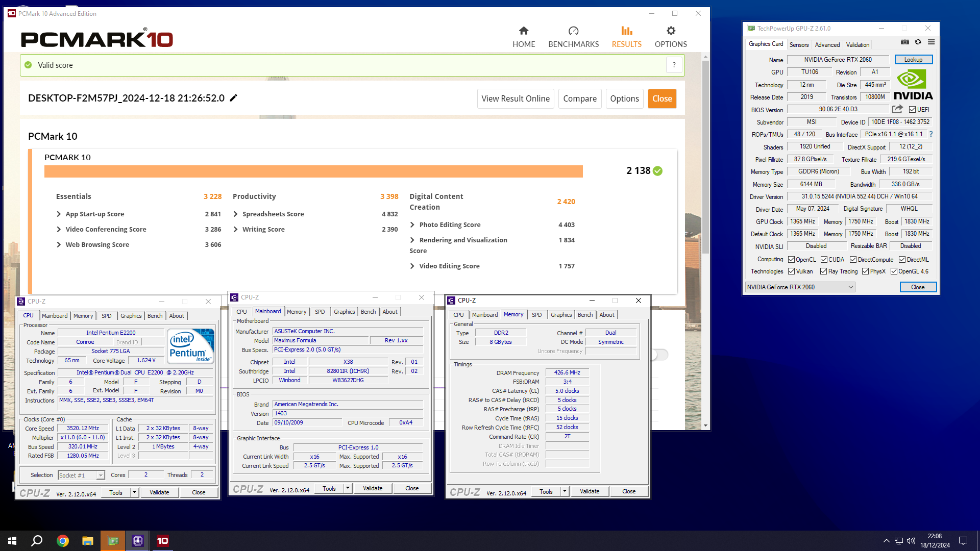Click View Result Online button
Viewport: 980px width, 551px height.
point(516,98)
